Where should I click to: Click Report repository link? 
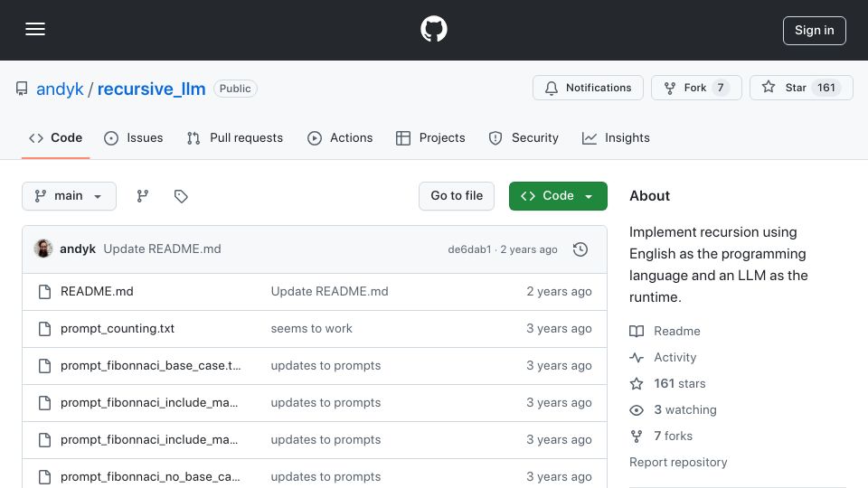[678, 462]
